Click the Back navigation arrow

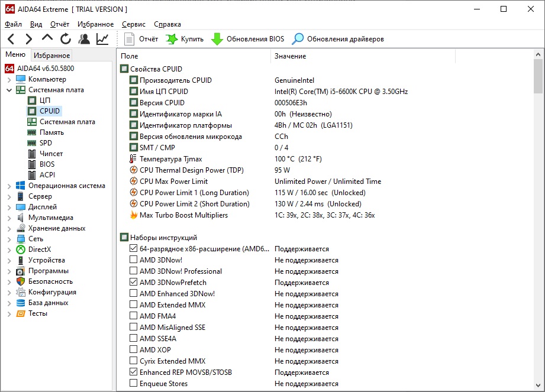coord(11,39)
